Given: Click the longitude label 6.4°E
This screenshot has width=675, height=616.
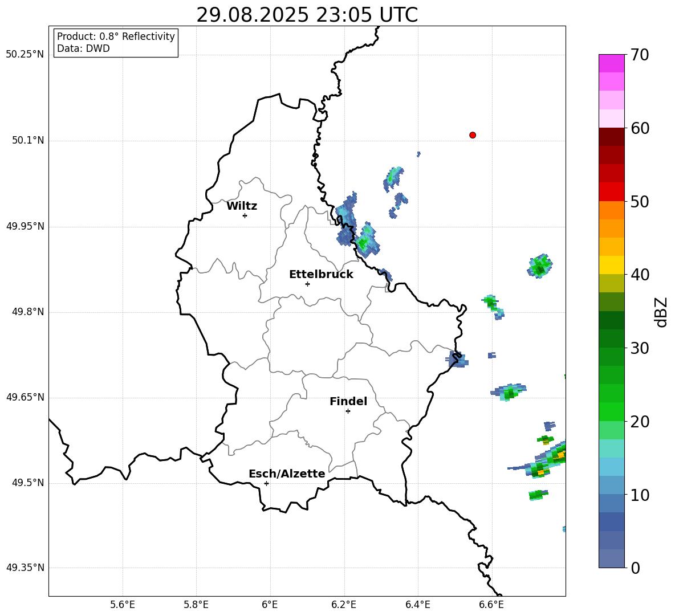Looking at the screenshot, I should point(417,605).
